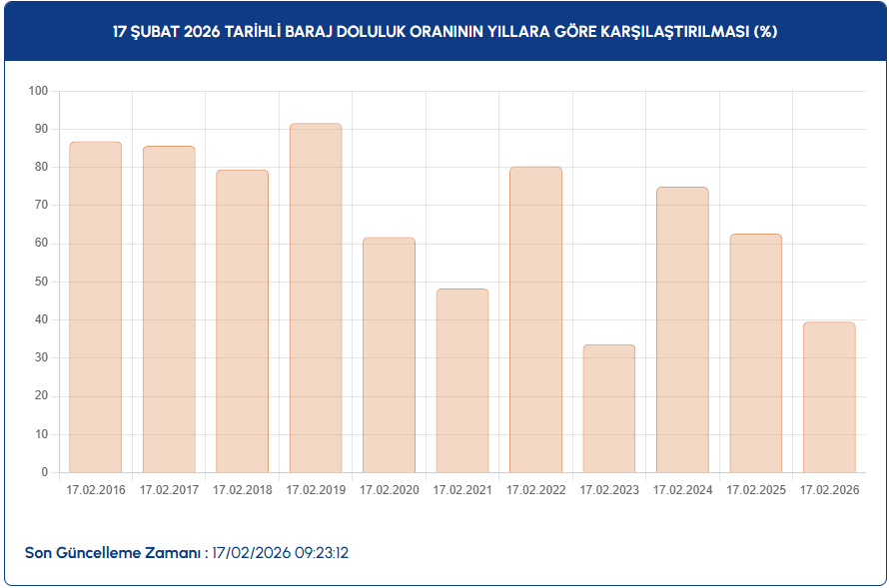Click the x-axis label 17.02.2021
889x588 pixels.
[x=462, y=490]
